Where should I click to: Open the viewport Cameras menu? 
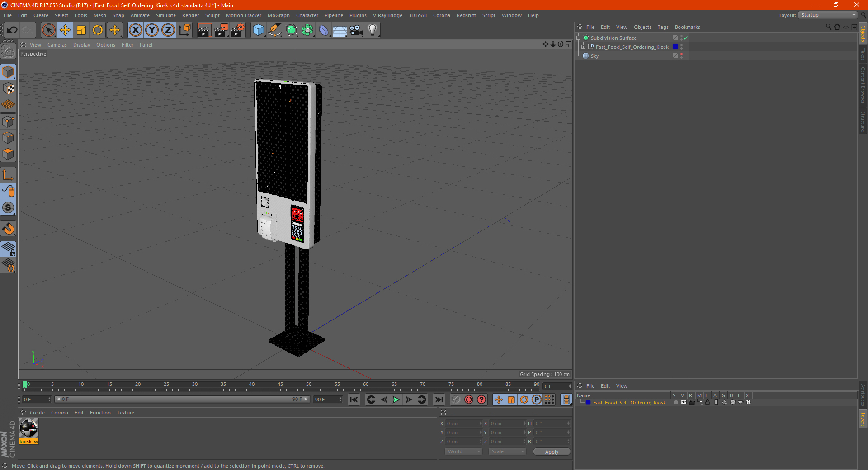click(x=57, y=45)
